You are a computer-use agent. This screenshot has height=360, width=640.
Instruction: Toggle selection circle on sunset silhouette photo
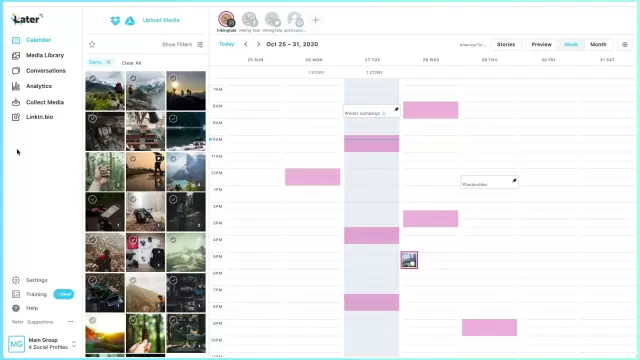[173, 78]
